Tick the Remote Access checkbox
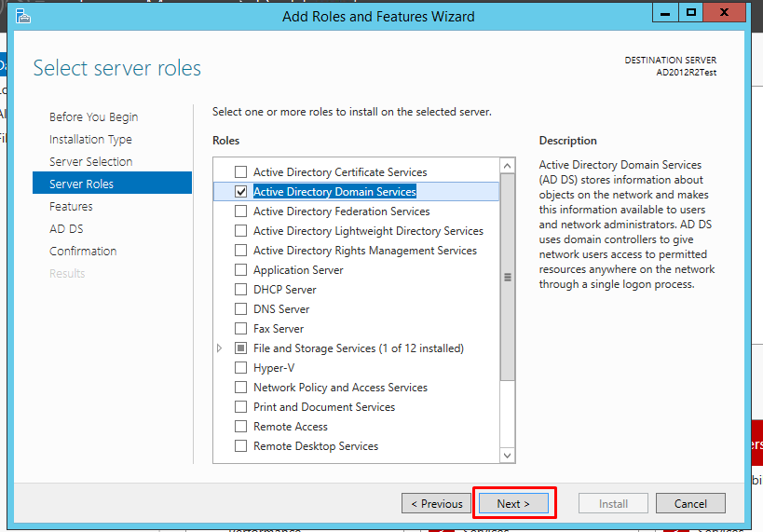Image resolution: width=763 pixels, height=532 pixels. (240, 427)
